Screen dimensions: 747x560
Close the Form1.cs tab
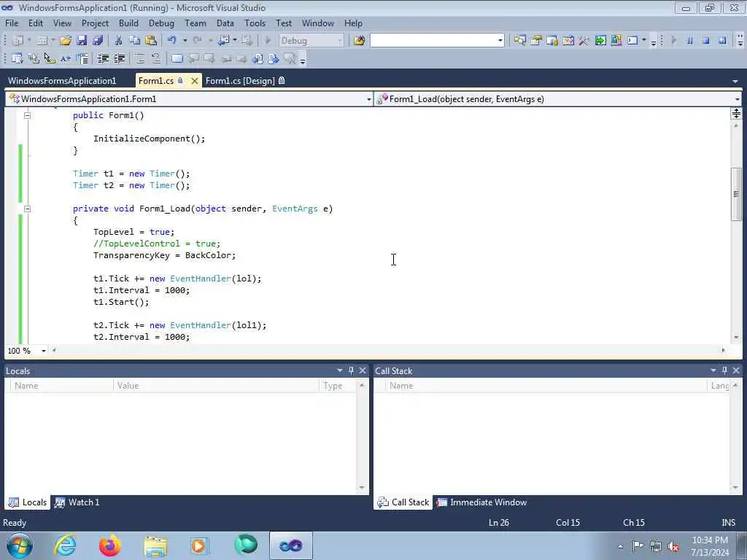pos(194,81)
